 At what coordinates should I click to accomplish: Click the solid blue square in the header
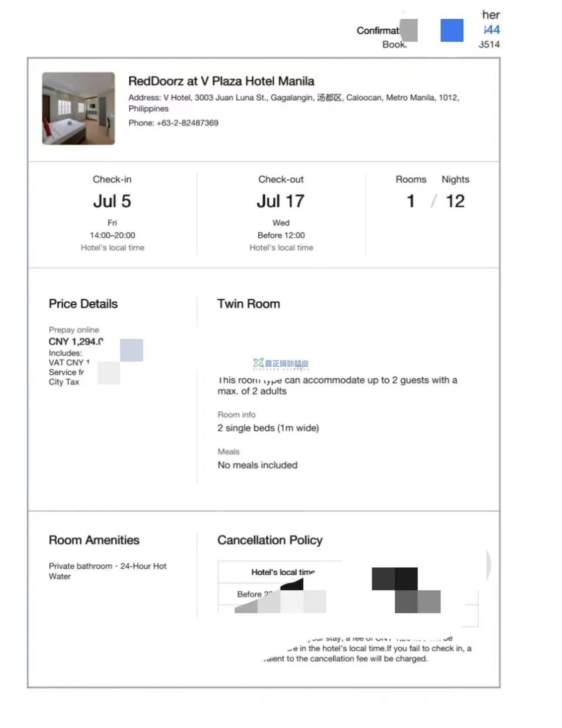click(451, 30)
